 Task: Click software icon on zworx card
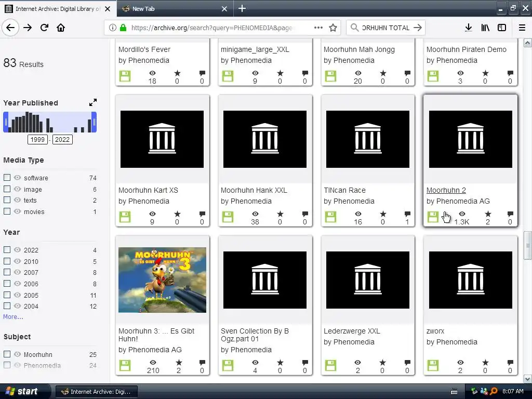433,365
